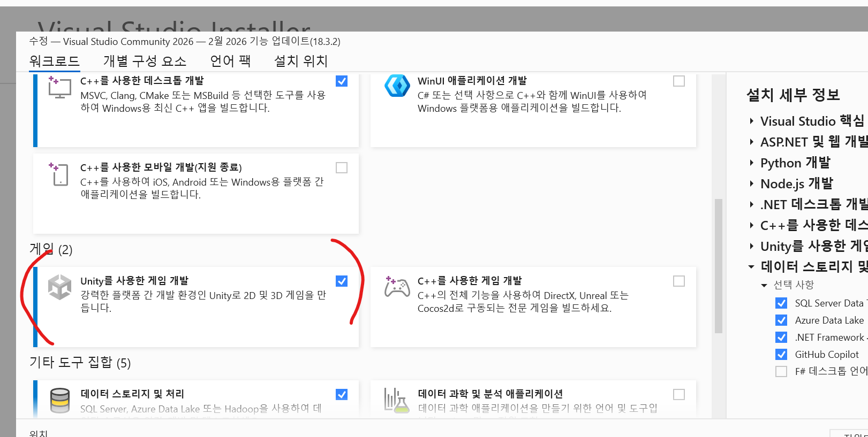
Task: Switch to the 워크로드 tab
Action: pyautogui.click(x=55, y=61)
